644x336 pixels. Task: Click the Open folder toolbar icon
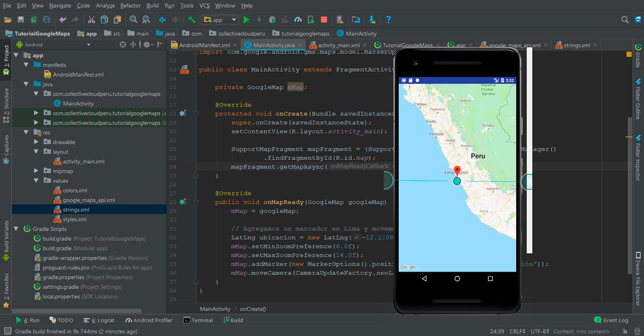click(x=8, y=20)
